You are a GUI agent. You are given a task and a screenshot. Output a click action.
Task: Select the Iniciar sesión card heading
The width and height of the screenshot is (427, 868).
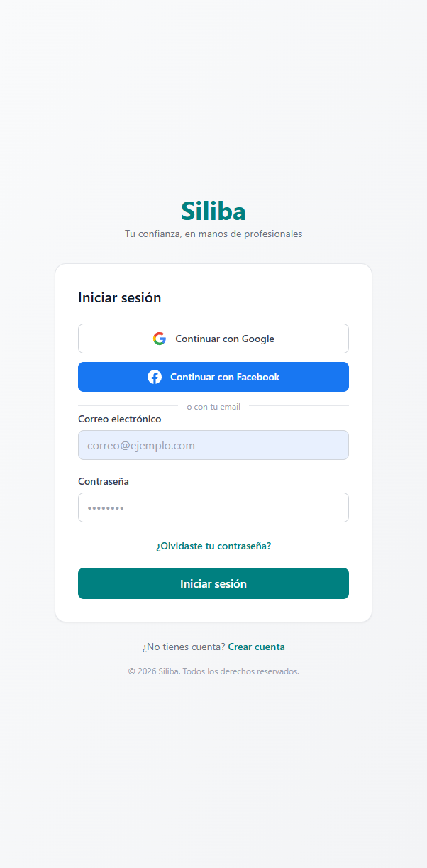coord(120,297)
